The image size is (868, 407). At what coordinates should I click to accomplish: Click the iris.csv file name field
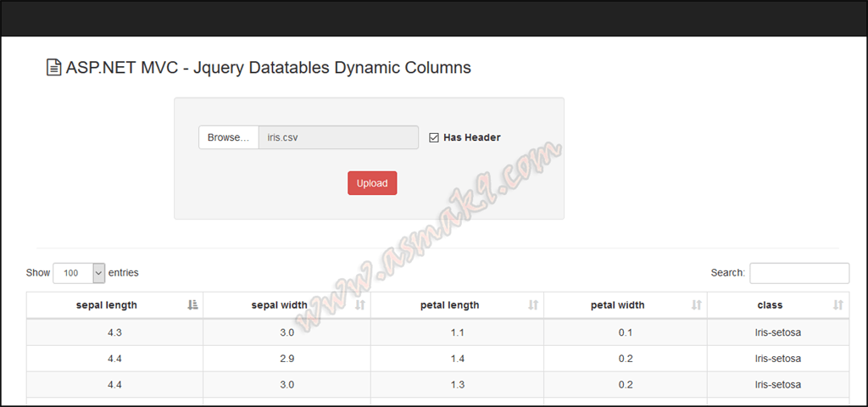(x=338, y=137)
